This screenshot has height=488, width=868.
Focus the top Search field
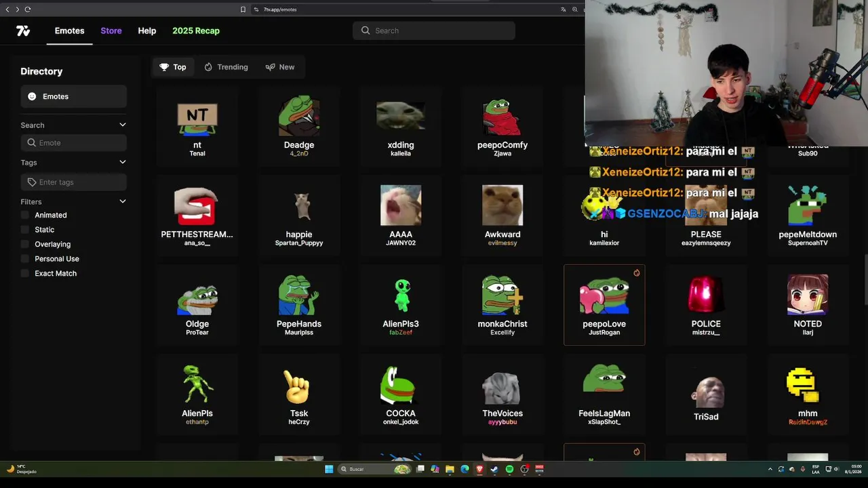(434, 30)
